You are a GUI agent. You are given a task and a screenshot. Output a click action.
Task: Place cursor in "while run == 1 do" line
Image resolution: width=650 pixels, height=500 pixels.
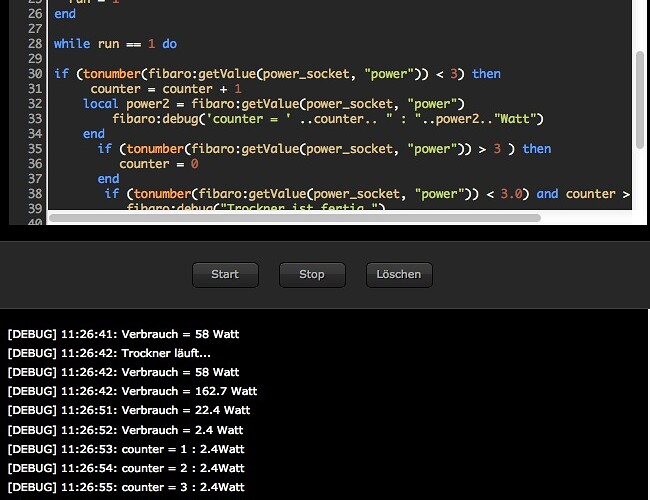click(x=115, y=44)
